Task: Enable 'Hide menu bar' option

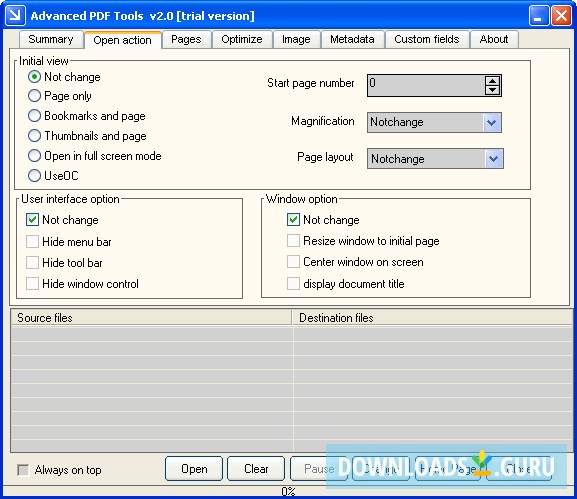Action: pos(32,242)
